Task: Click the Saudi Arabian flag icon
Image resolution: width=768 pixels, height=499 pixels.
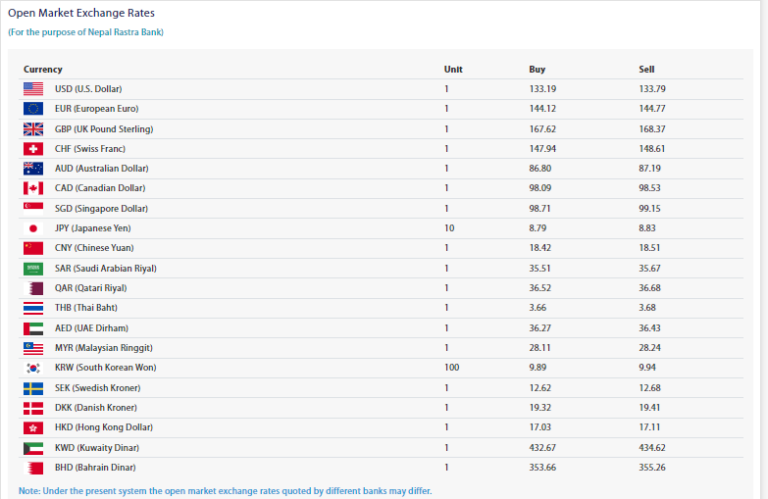Action: click(x=33, y=268)
